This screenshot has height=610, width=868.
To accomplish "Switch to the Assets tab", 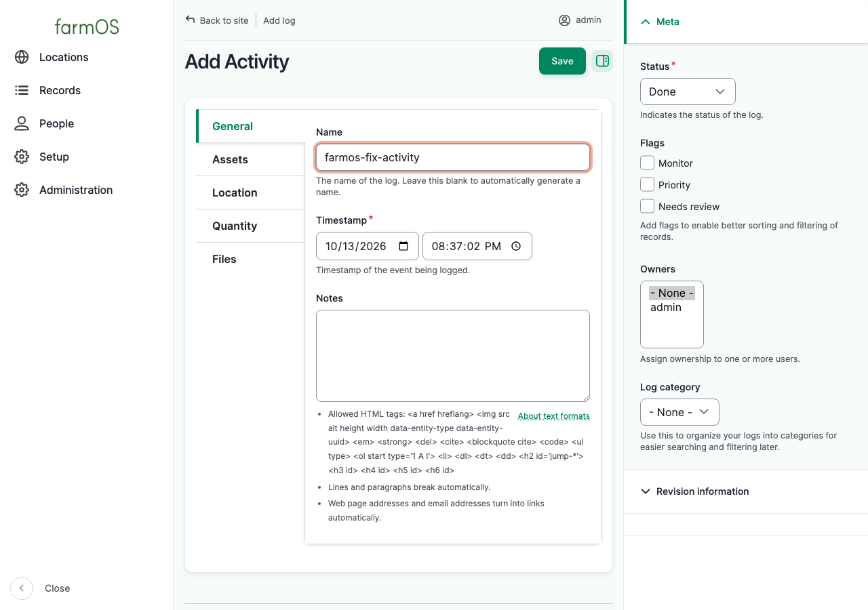I will tap(250, 159).
